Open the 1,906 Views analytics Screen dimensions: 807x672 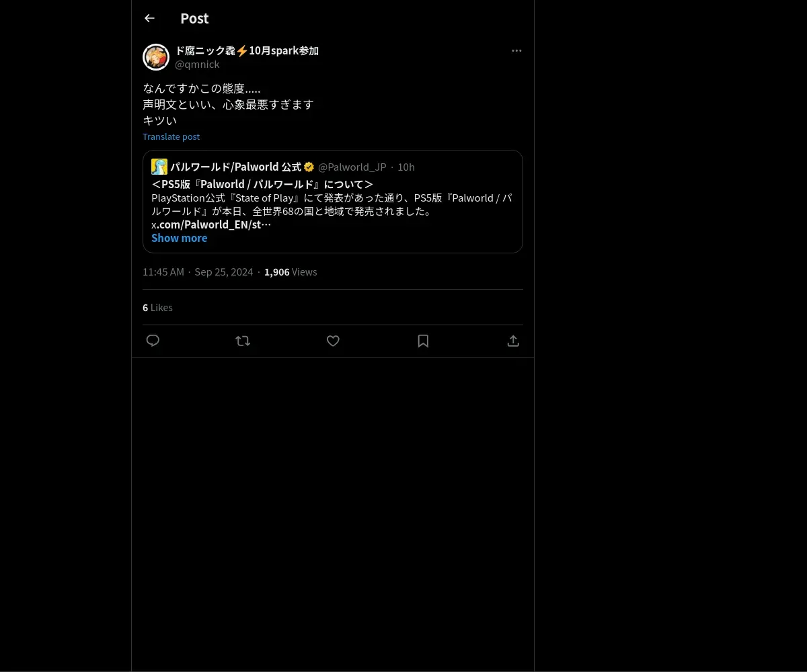291,271
